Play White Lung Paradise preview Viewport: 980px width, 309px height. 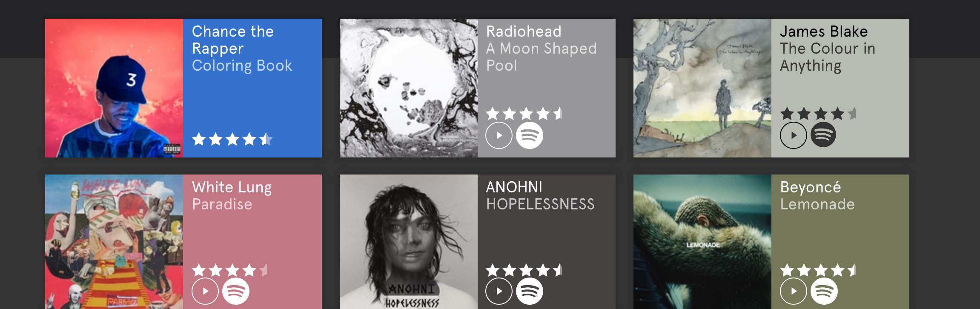click(x=205, y=291)
